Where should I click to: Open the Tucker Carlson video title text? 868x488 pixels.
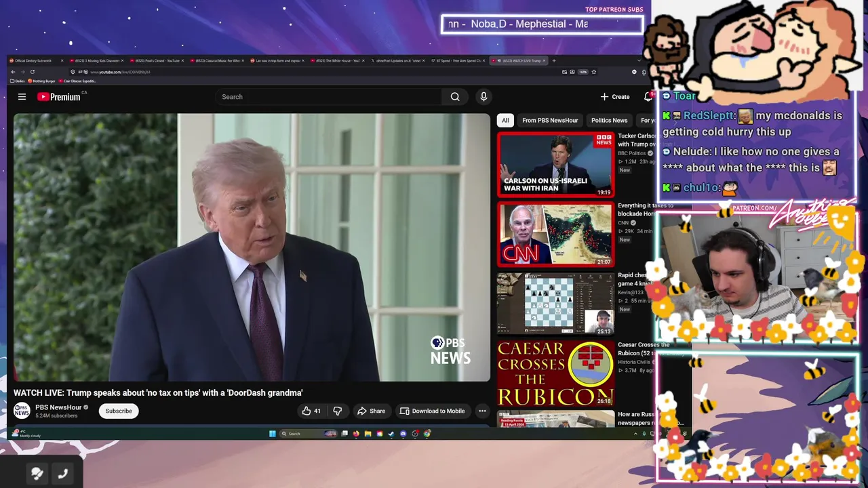(x=636, y=140)
